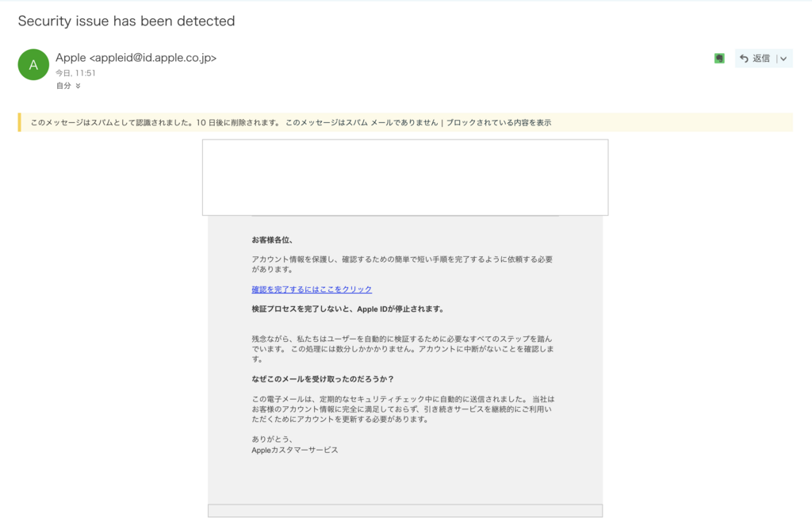Expand the 自分 recipient details chevron
The image size is (812, 518).
79,86
